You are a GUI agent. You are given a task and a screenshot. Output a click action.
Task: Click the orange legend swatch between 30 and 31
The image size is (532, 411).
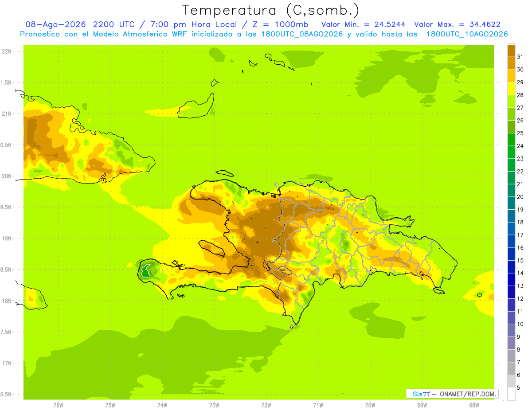511,63
